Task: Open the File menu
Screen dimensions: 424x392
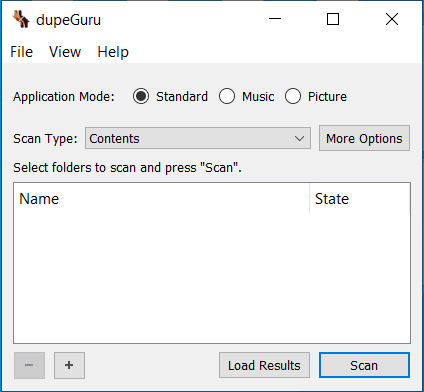Action: coord(21,52)
